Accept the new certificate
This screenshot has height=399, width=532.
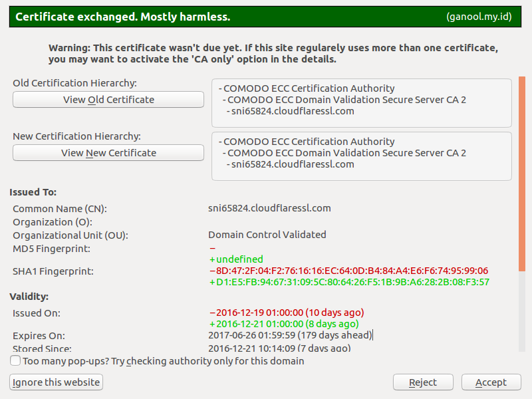tap(491, 382)
